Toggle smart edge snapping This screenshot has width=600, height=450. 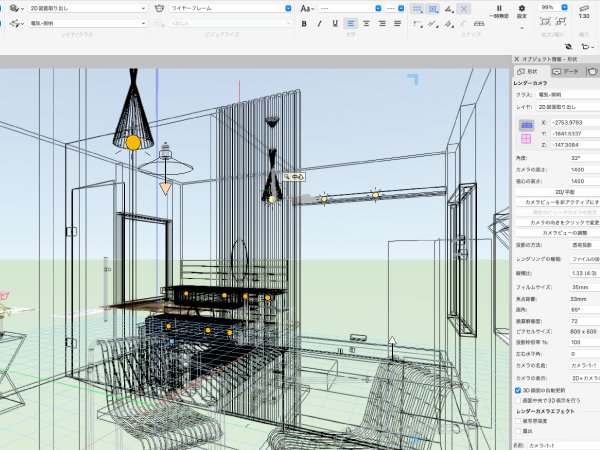pyautogui.click(x=449, y=24)
